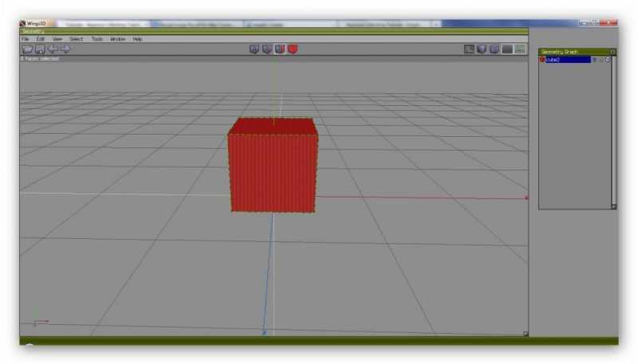Click the Save floppy disk icon
Viewport: 638px width, 364px height.
click(x=40, y=49)
